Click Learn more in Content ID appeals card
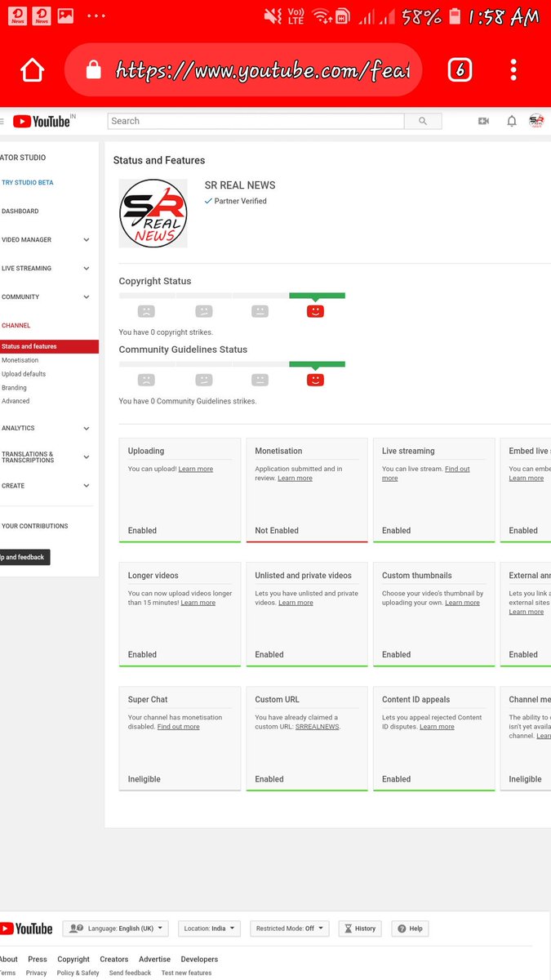551x980 pixels. [x=437, y=727]
